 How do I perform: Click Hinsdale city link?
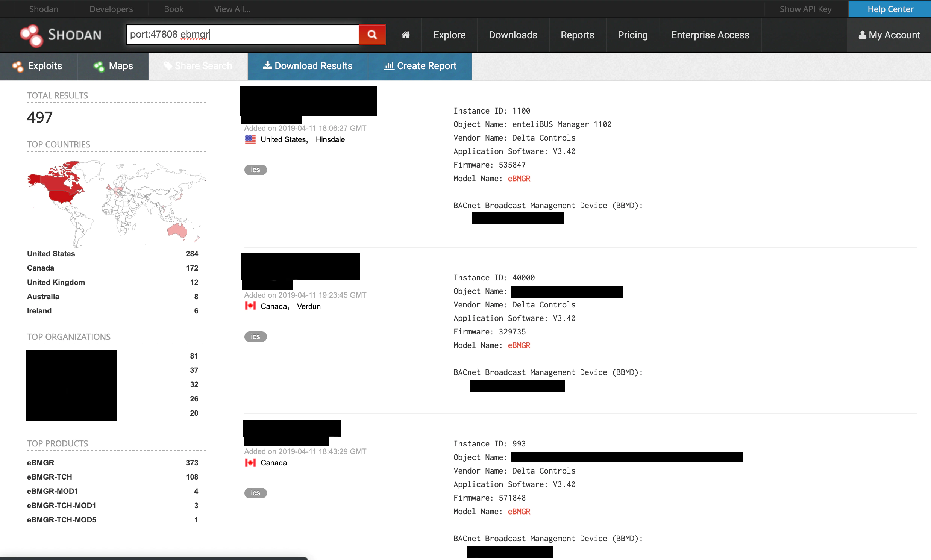pyautogui.click(x=330, y=139)
